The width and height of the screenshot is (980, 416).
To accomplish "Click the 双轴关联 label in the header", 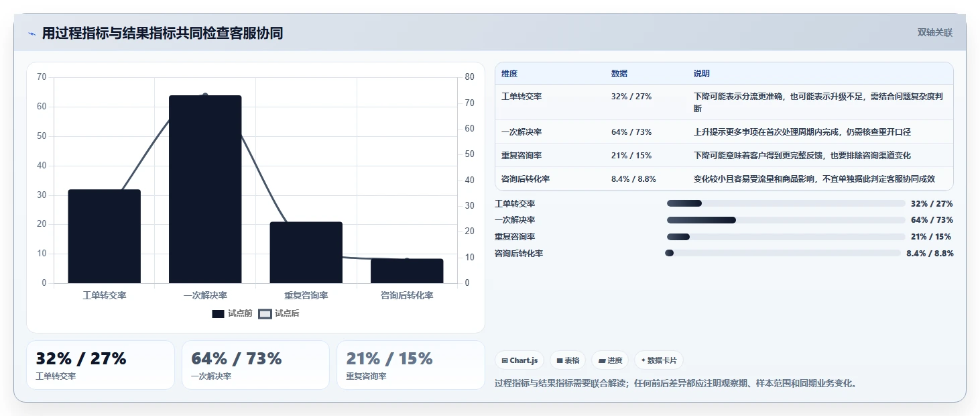I will tap(934, 33).
